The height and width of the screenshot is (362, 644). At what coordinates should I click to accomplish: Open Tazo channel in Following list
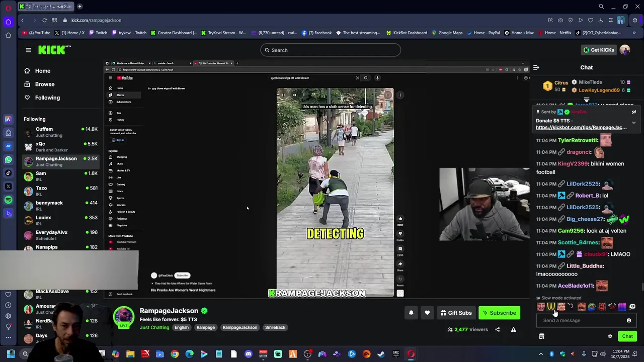[60, 191]
